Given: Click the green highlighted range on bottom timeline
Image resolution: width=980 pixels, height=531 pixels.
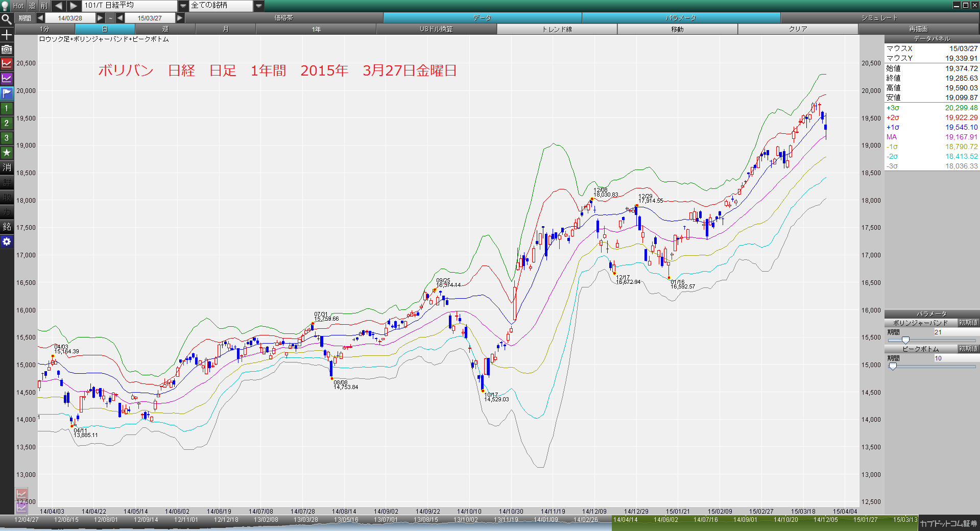Looking at the screenshot, I should [x=764, y=523].
